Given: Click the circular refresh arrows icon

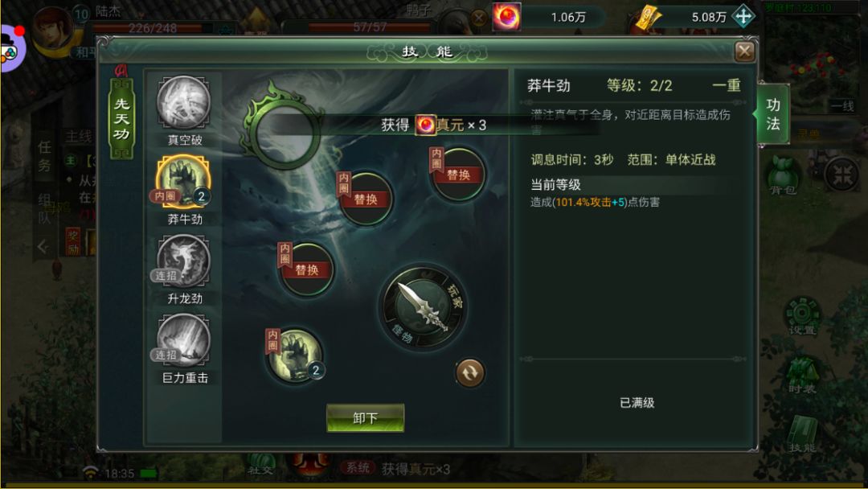Looking at the screenshot, I should (x=469, y=372).
